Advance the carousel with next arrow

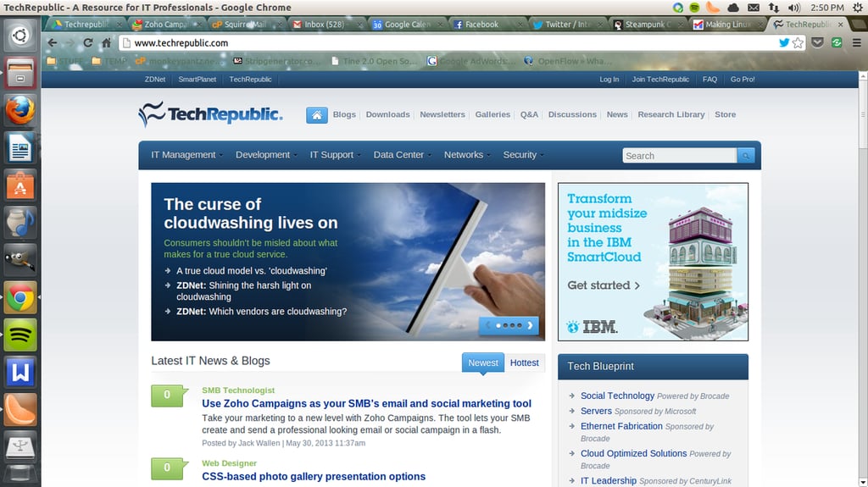530,325
